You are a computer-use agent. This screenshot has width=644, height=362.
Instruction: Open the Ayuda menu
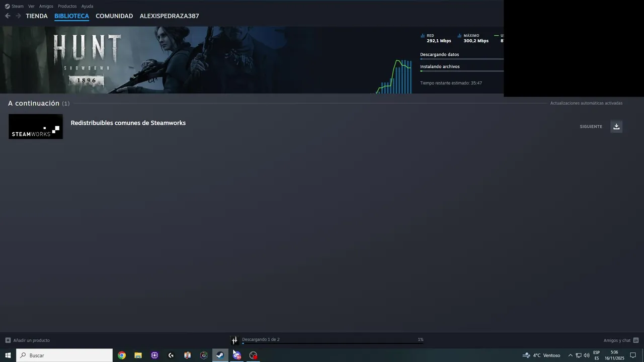tap(87, 6)
